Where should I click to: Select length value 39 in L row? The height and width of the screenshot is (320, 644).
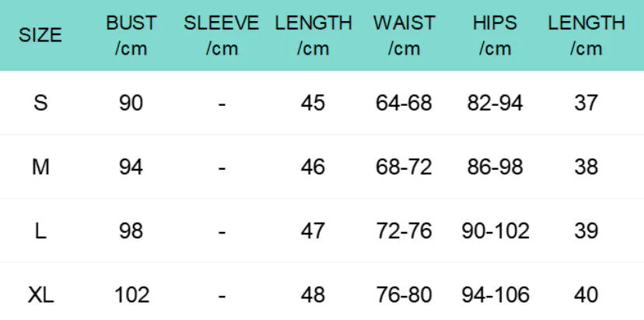[586, 230]
